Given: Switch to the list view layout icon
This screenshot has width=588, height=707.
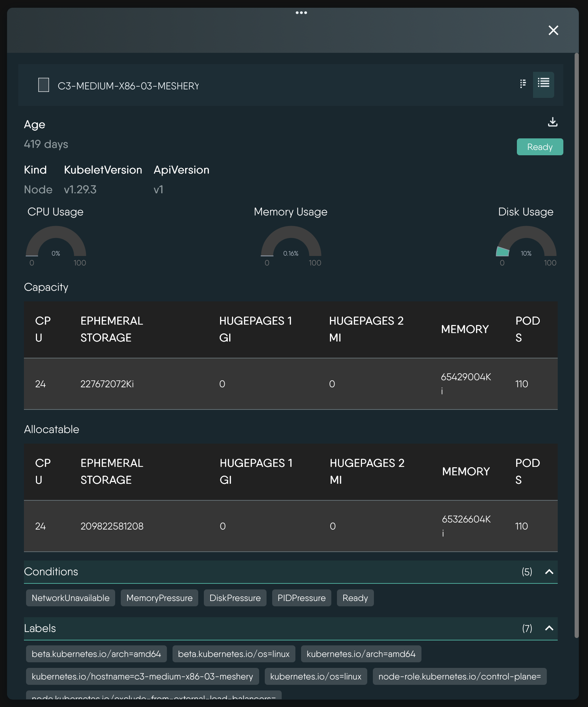Looking at the screenshot, I should [x=543, y=83].
